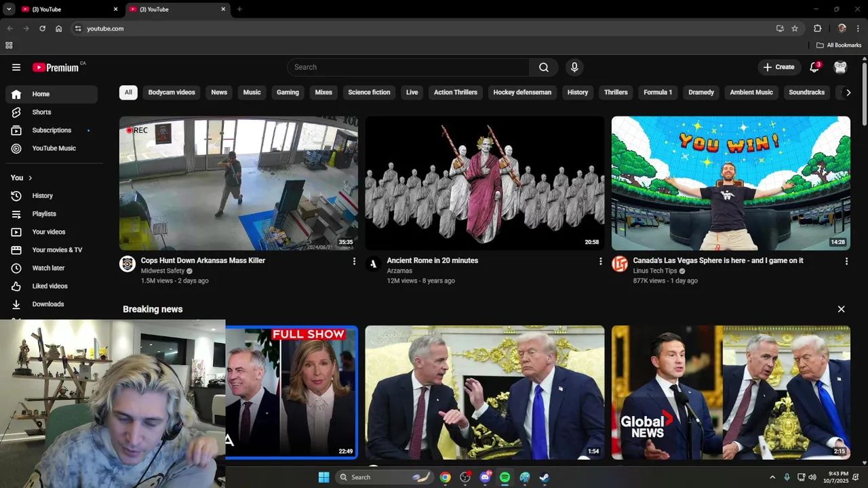Open Liked videos in the sidebar
Screen dimensions: 868x488
click(x=52, y=286)
